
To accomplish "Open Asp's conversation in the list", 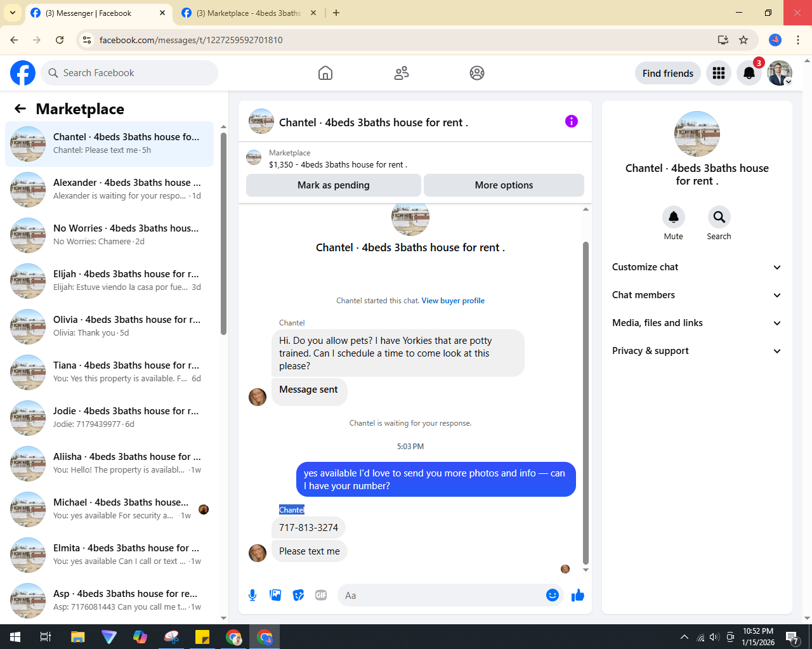I will [x=109, y=601].
